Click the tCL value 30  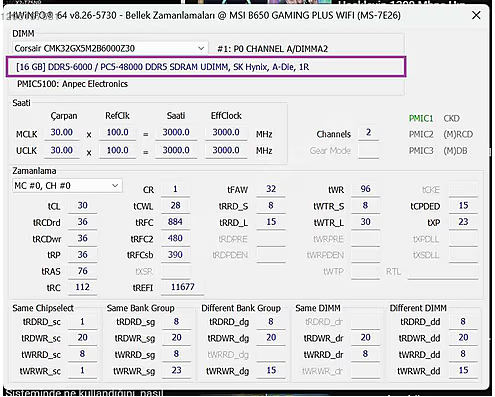83,206
